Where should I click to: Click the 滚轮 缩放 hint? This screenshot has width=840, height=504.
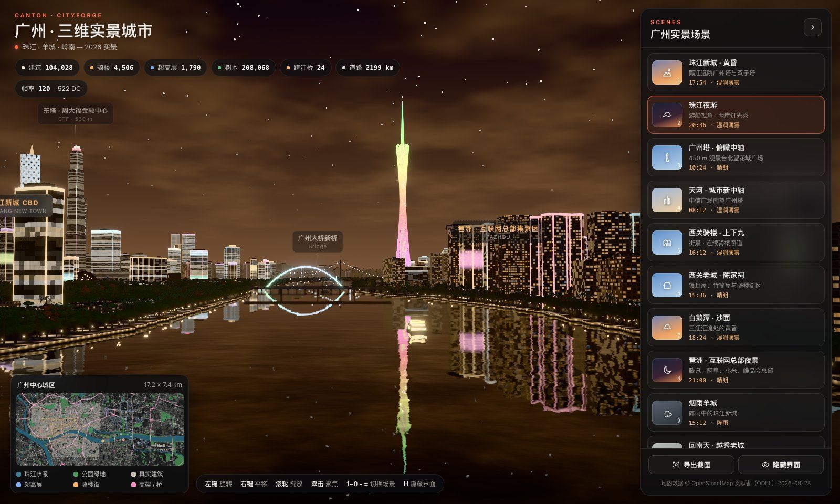(x=289, y=484)
